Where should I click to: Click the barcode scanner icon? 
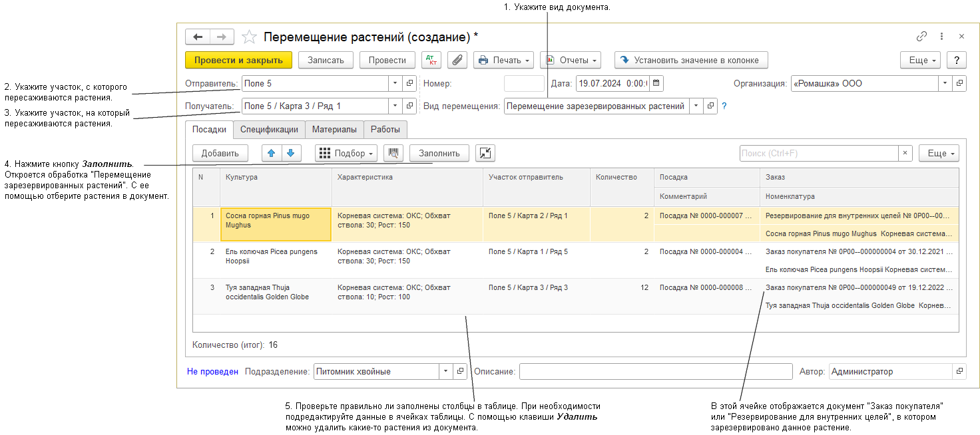[x=393, y=153]
